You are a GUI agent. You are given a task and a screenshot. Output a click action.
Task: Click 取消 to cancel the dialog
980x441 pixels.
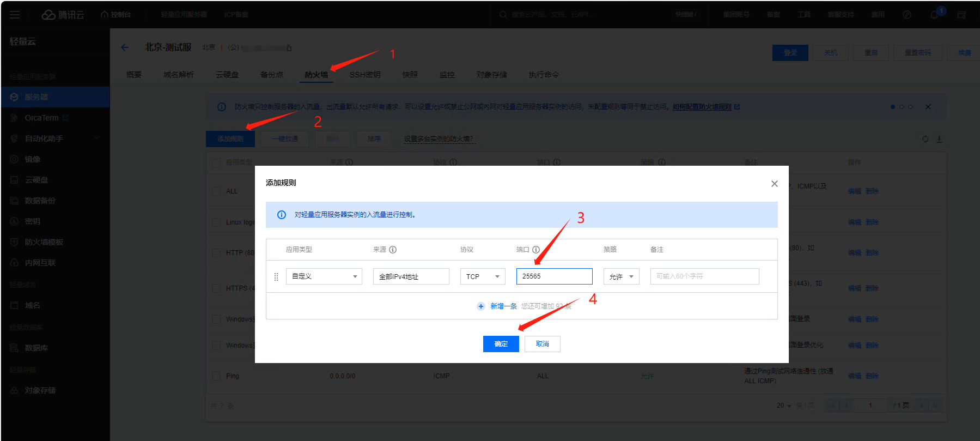(543, 344)
